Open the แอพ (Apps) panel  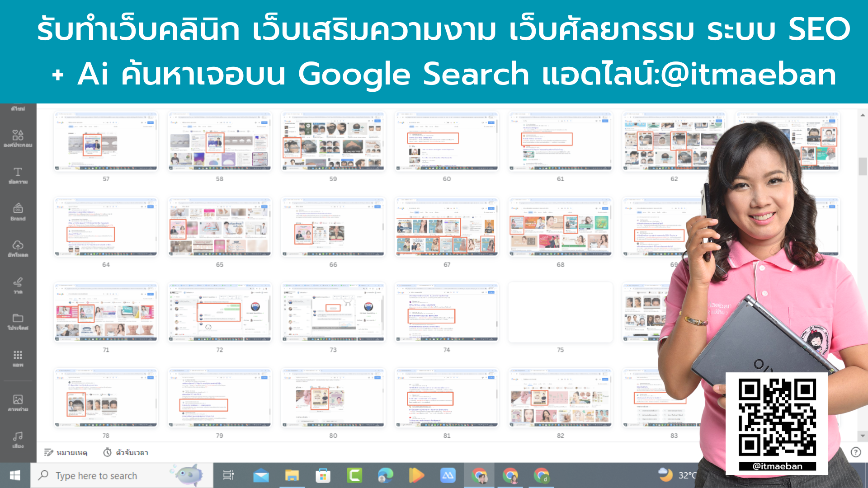click(x=18, y=360)
